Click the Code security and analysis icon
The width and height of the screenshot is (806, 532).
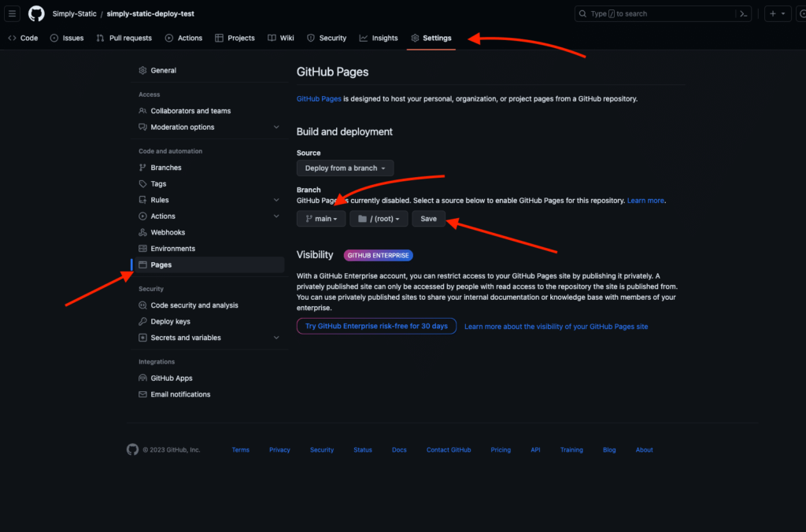142,305
